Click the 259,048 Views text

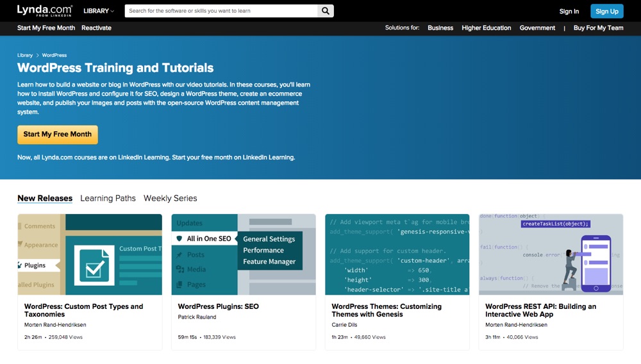pyautogui.click(x=65, y=337)
